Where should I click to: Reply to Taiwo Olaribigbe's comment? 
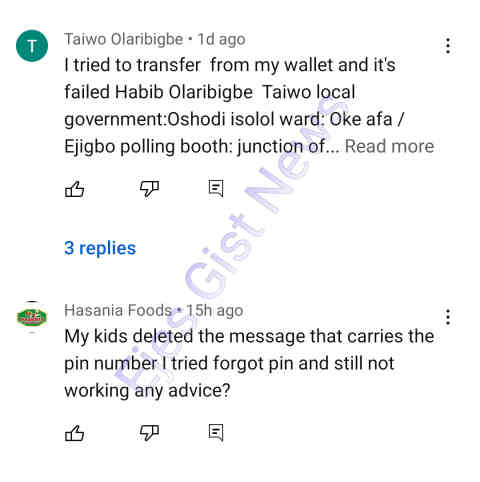[x=216, y=189]
